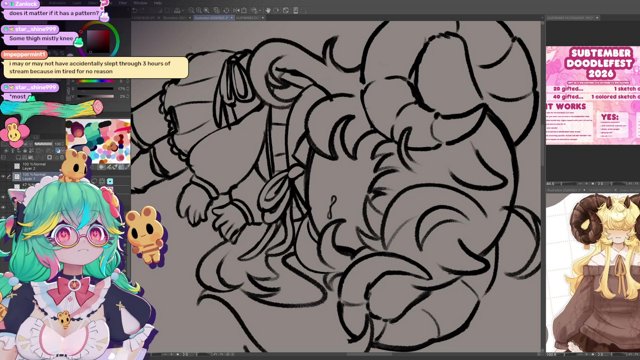The height and width of the screenshot is (360, 640).
Task: Click the cyan square icon beside the mascot
Action: click(x=110, y=181)
